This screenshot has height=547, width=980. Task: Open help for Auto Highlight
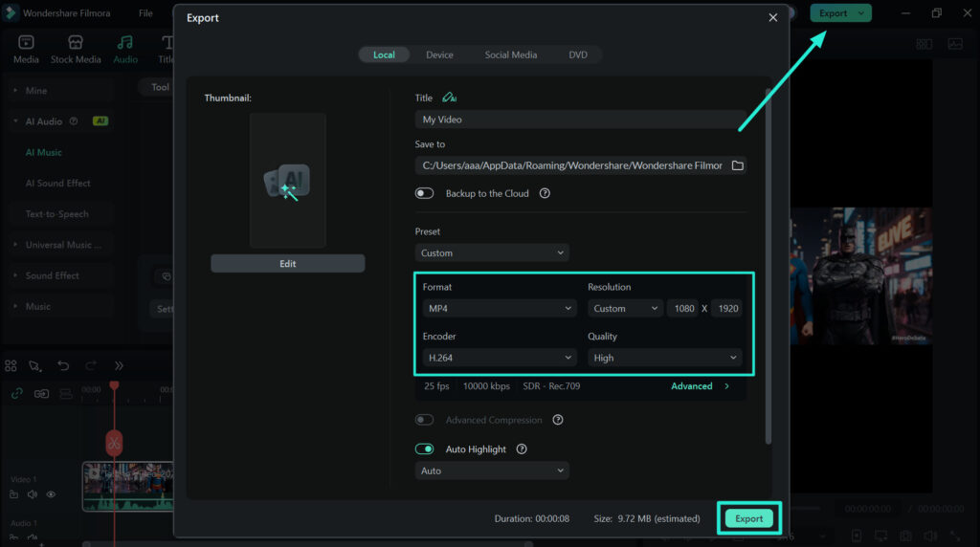(x=522, y=449)
